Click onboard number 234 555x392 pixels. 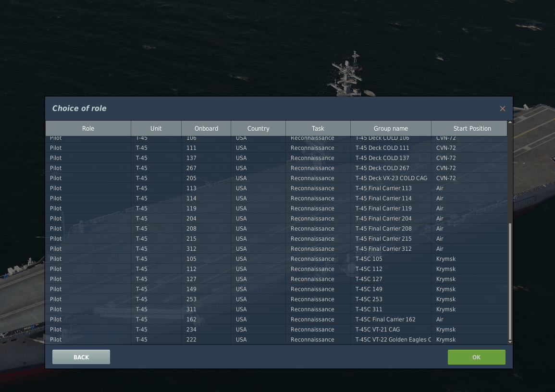coord(191,330)
